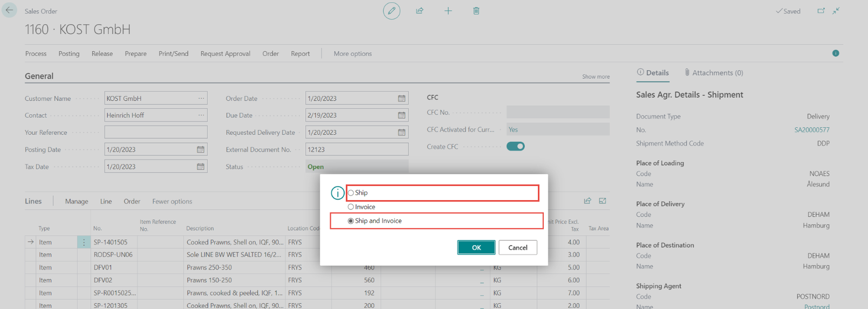This screenshot has height=309, width=868.
Task: Click the pencil edit icon
Action: pyautogui.click(x=392, y=11)
